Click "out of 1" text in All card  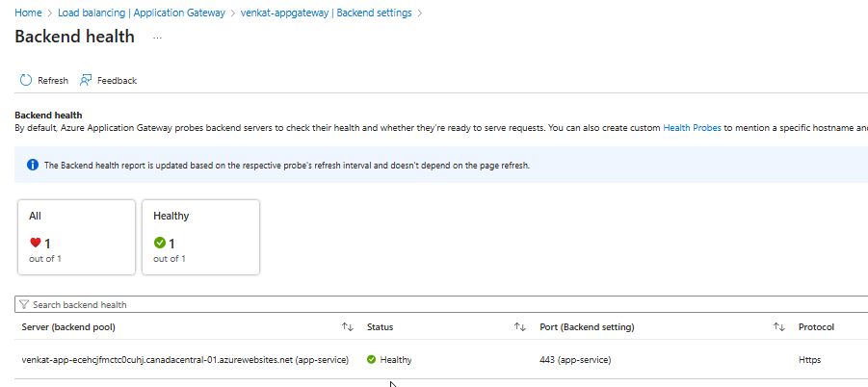click(45, 258)
